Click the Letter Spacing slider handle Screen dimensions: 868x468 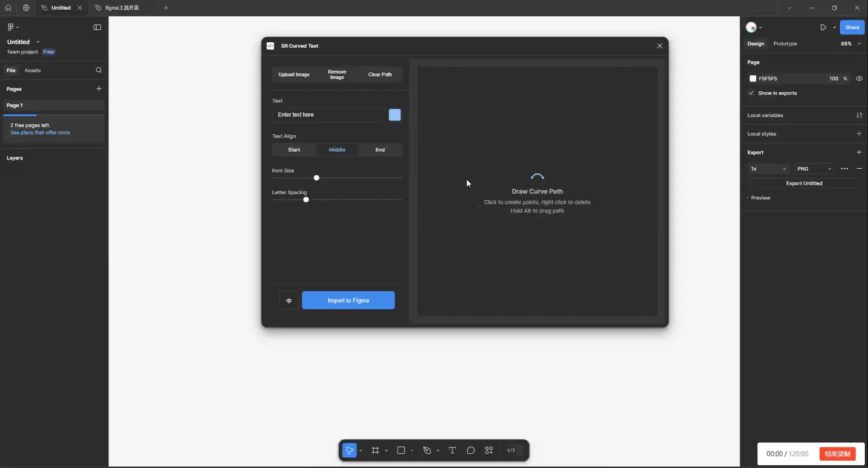click(x=306, y=199)
